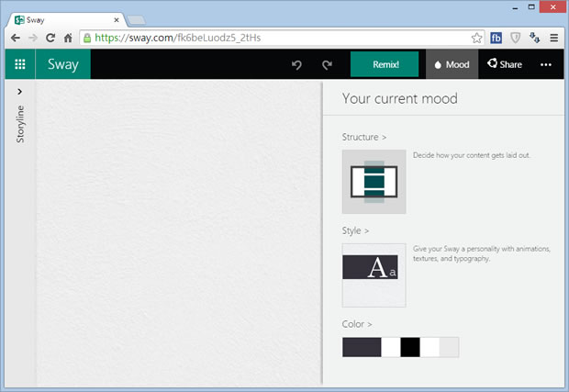Image resolution: width=569 pixels, height=392 pixels.
Task: Expand the Storyline panel chevron
Action: pos(19,92)
